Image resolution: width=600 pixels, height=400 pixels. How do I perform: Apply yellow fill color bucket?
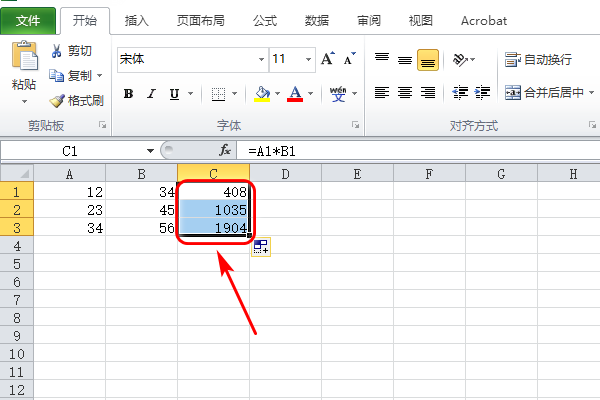[262, 94]
